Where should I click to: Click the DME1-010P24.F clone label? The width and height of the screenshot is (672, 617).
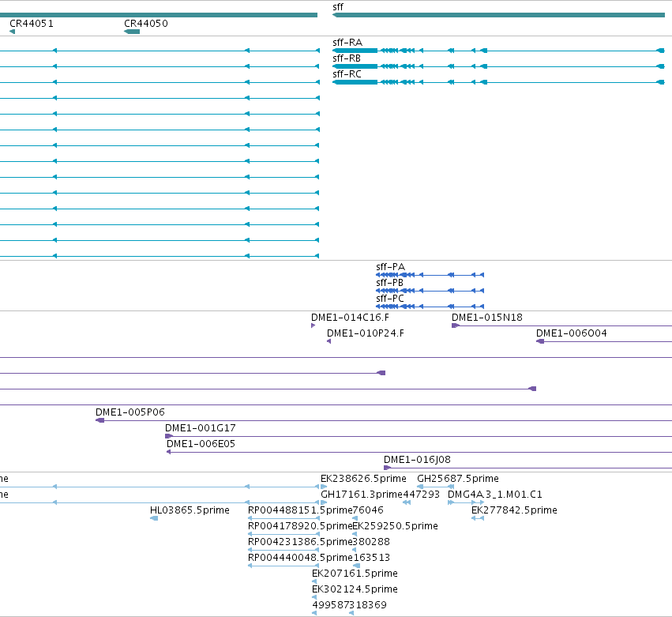(x=366, y=333)
